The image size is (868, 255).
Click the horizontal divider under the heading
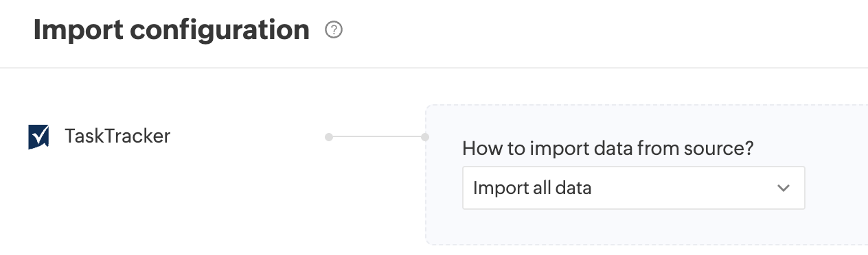click(434, 68)
